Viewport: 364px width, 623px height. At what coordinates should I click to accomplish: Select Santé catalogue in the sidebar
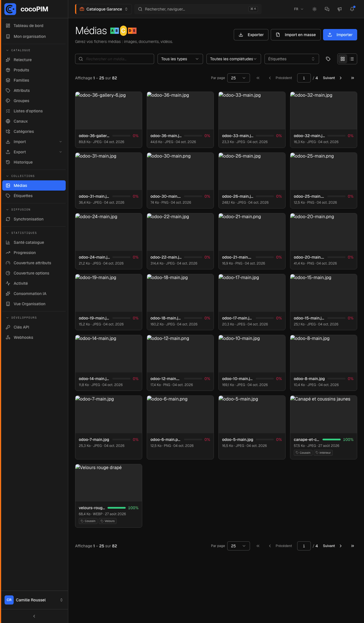34,242
